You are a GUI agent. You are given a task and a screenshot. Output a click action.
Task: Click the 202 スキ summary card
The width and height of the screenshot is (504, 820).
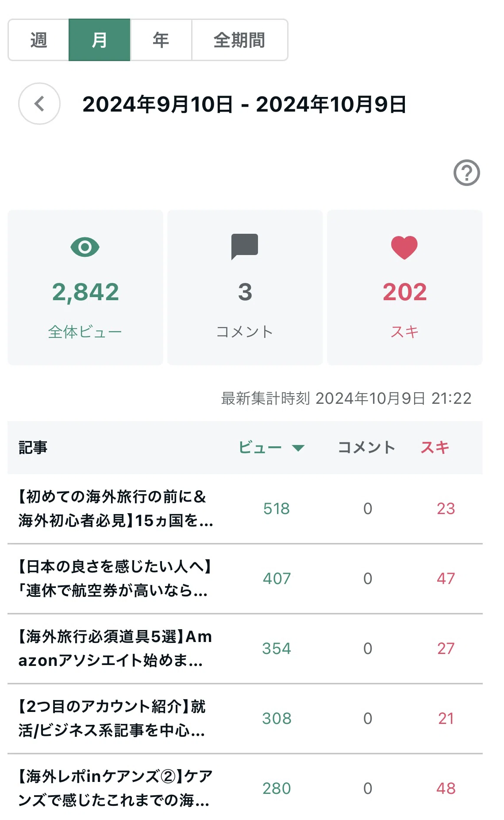[404, 287]
